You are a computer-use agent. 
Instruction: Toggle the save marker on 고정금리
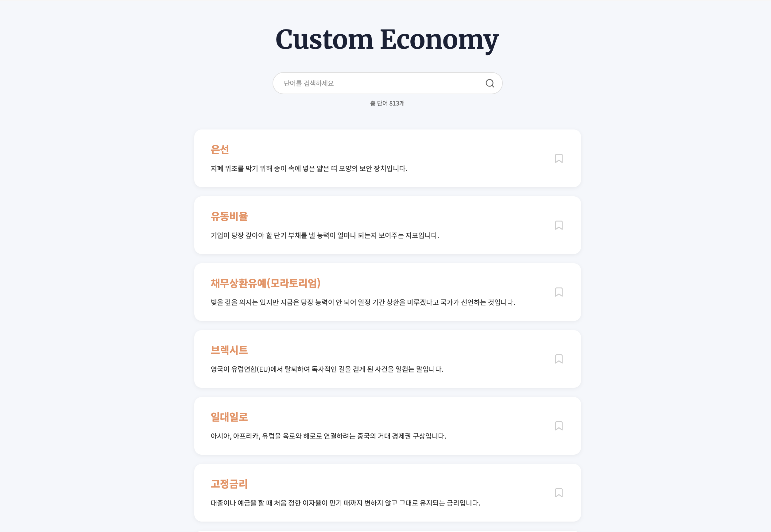tap(559, 493)
